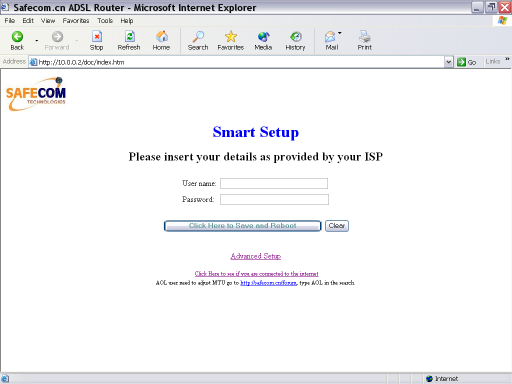
Task: Stop loading the page
Action: click(97, 36)
